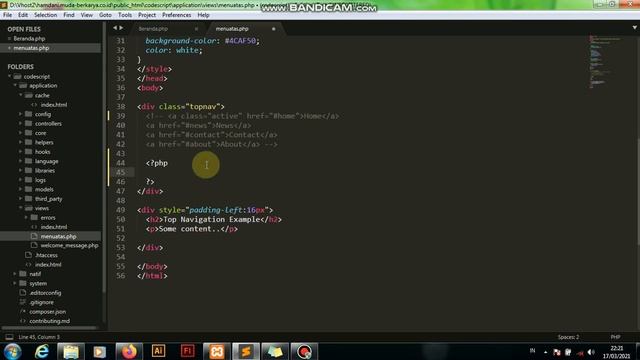Go to the next tab using right arrow
Image resolution: width=640 pixels, height=360 pixels.
click(121, 28)
